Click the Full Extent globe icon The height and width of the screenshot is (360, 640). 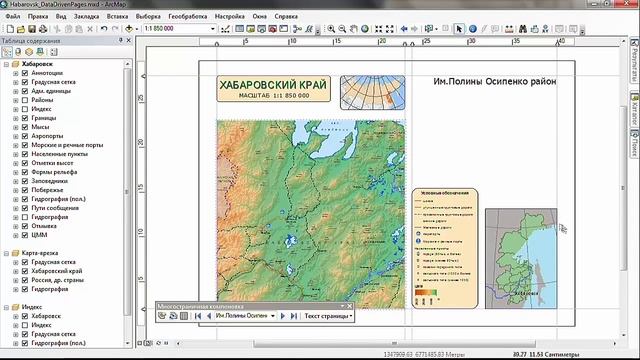point(365,29)
